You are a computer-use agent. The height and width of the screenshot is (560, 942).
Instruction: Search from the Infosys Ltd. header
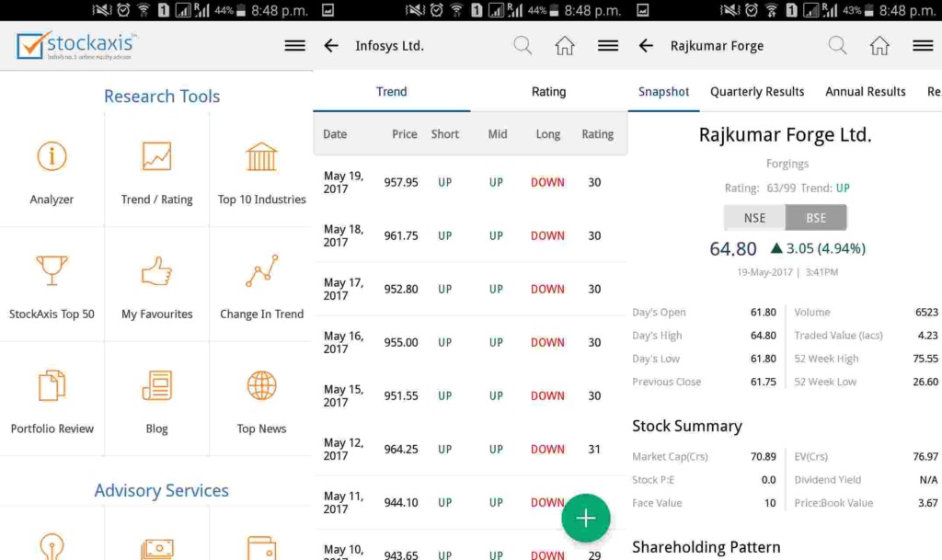point(523,46)
